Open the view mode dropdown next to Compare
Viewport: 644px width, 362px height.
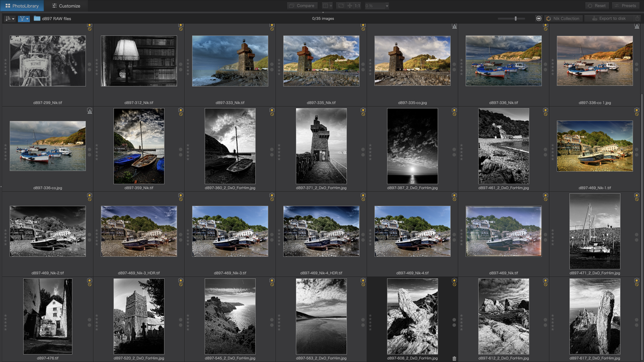327,6
